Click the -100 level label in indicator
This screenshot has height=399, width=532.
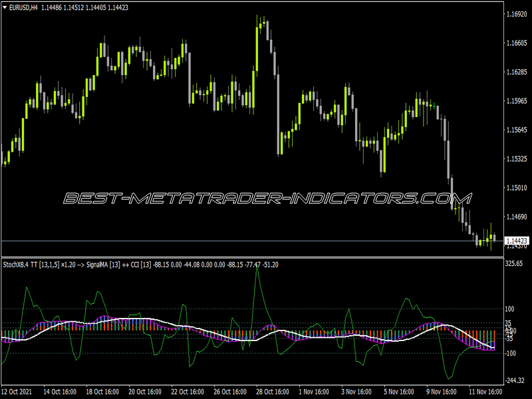pyautogui.click(x=509, y=353)
